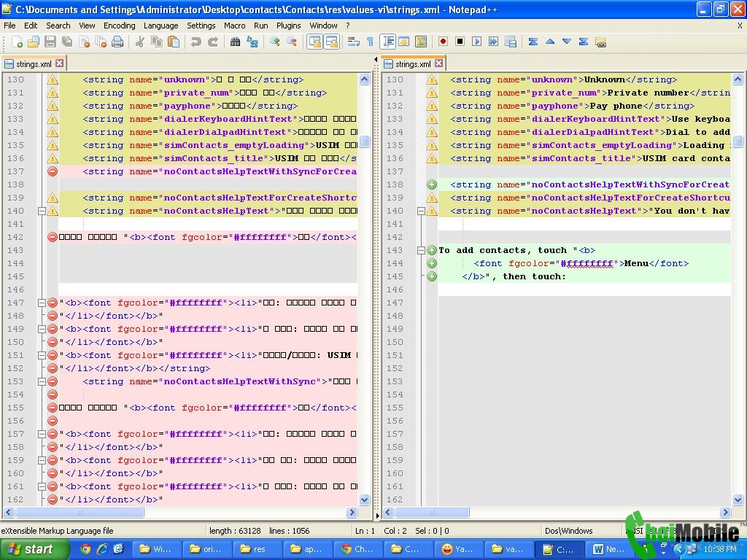Launch Chrome from quick launch
Viewport: 747px width, 560px height.
point(85,549)
